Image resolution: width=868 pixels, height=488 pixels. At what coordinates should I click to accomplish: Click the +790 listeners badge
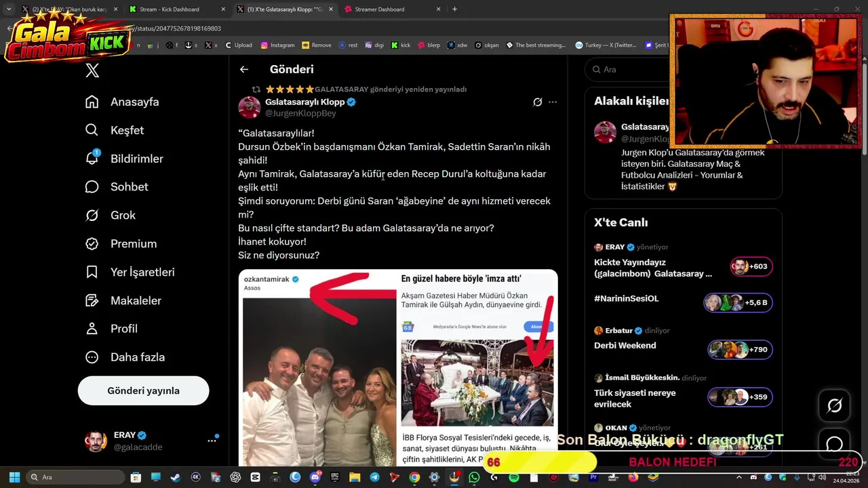[x=740, y=350]
